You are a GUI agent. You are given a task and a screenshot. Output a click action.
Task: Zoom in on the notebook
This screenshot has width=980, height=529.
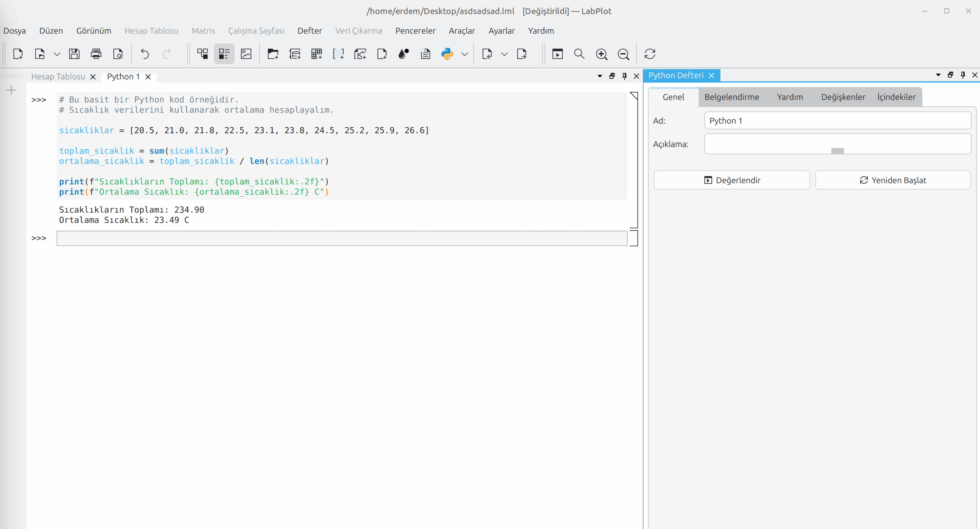602,54
